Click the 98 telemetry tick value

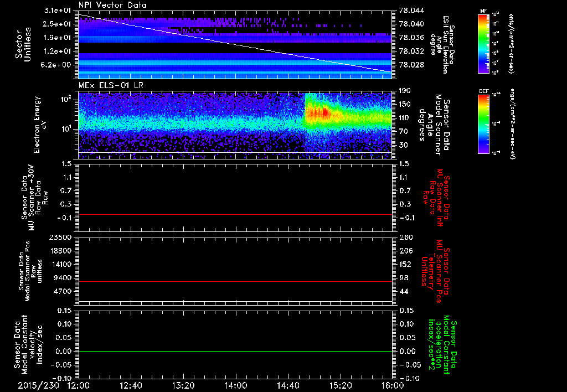tap(403, 278)
